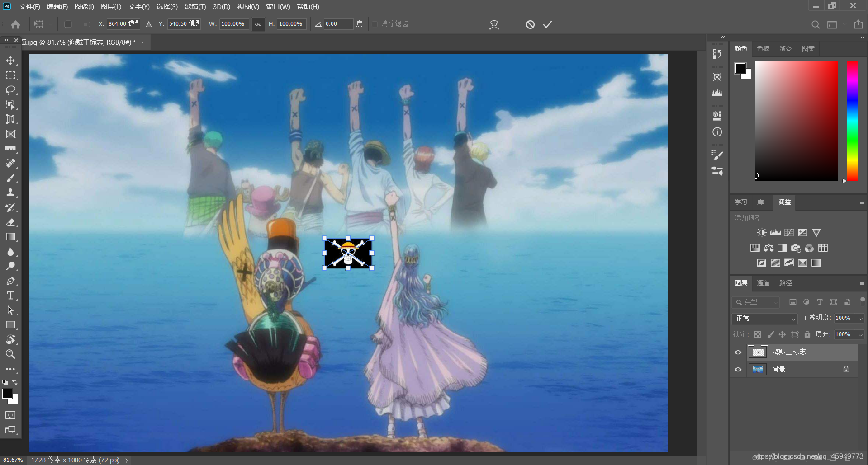This screenshot has width=868, height=465.
Task: Click the rotation angle input field
Action: (338, 24)
